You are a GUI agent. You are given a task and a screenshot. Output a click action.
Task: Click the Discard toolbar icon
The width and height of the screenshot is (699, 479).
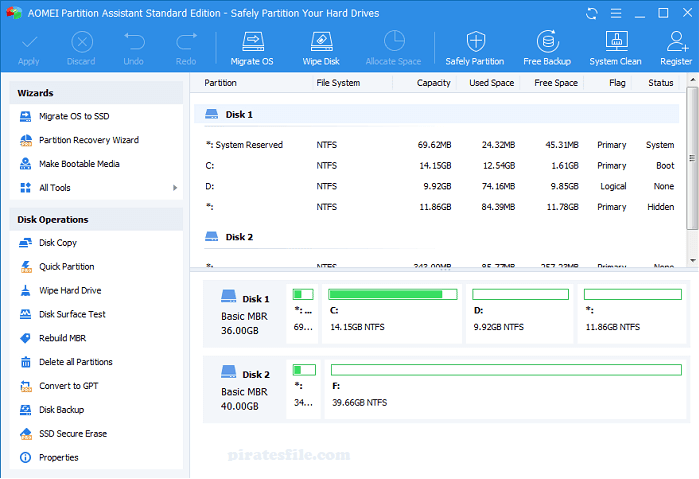click(x=82, y=42)
